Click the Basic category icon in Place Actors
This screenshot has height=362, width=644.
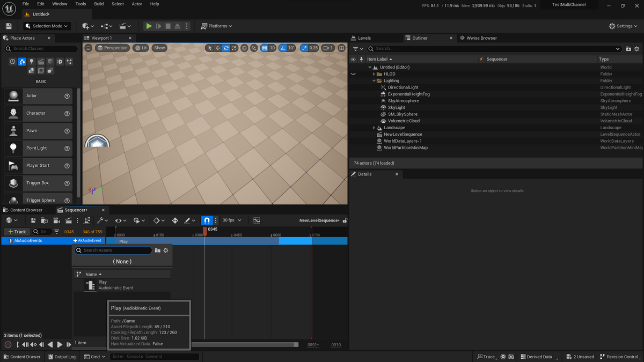click(x=22, y=62)
